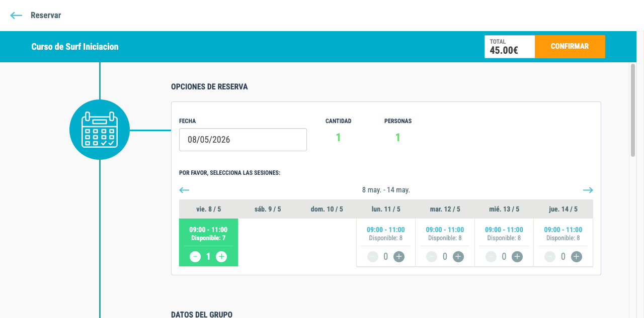
Task: Remove one place from jue. 14/5 session
Action: click(x=550, y=257)
